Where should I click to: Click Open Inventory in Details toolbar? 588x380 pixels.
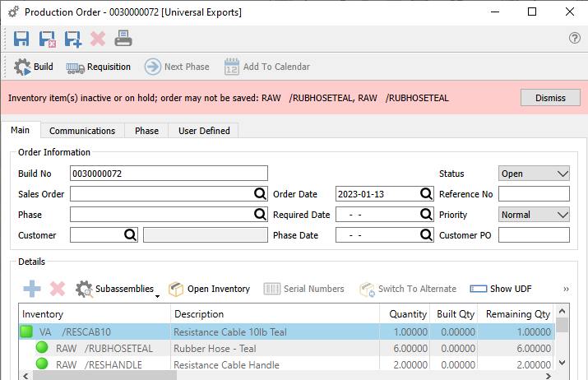[x=209, y=289]
